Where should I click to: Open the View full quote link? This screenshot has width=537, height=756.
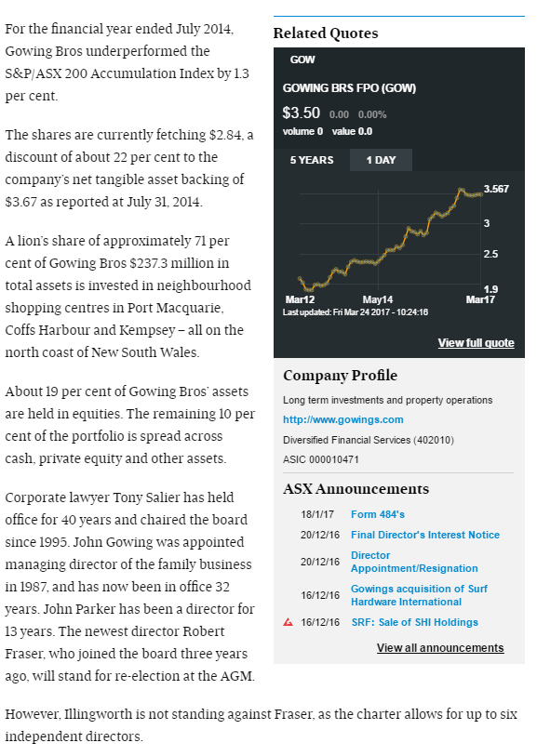pos(476,343)
